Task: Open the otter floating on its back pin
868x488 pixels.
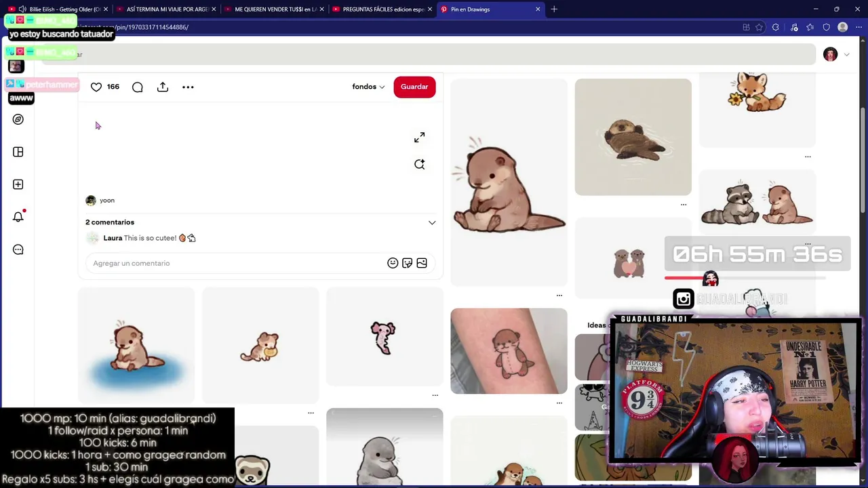Action: tap(633, 137)
